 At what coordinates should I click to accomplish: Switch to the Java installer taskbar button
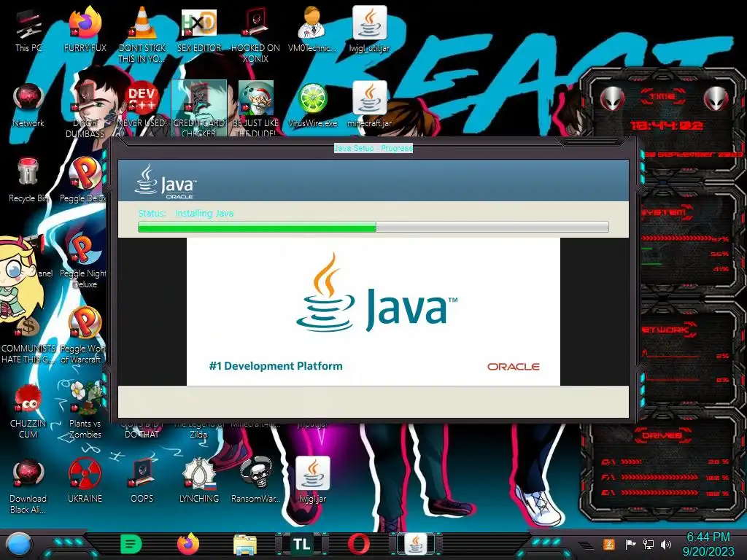[416, 544]
